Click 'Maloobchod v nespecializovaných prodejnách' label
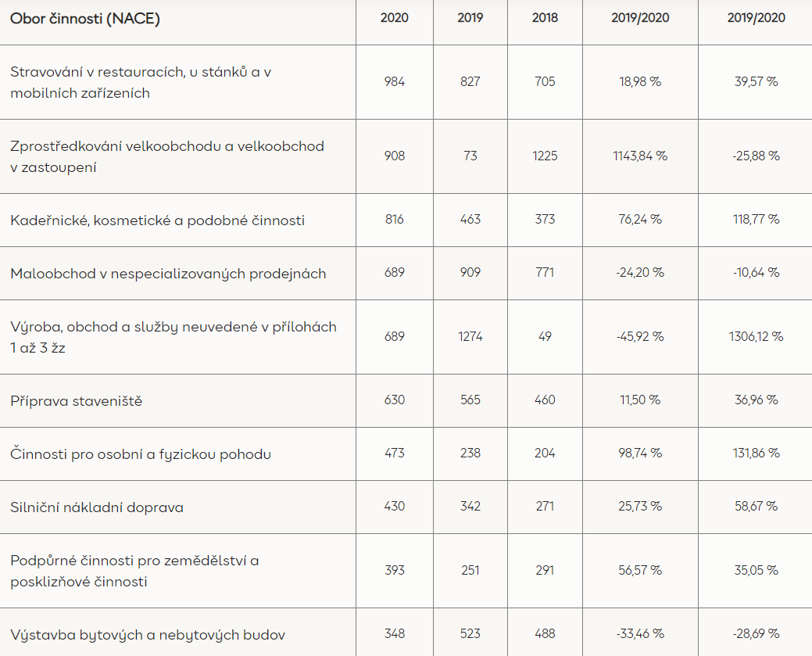The image size is (812, 656). point(168,274)
